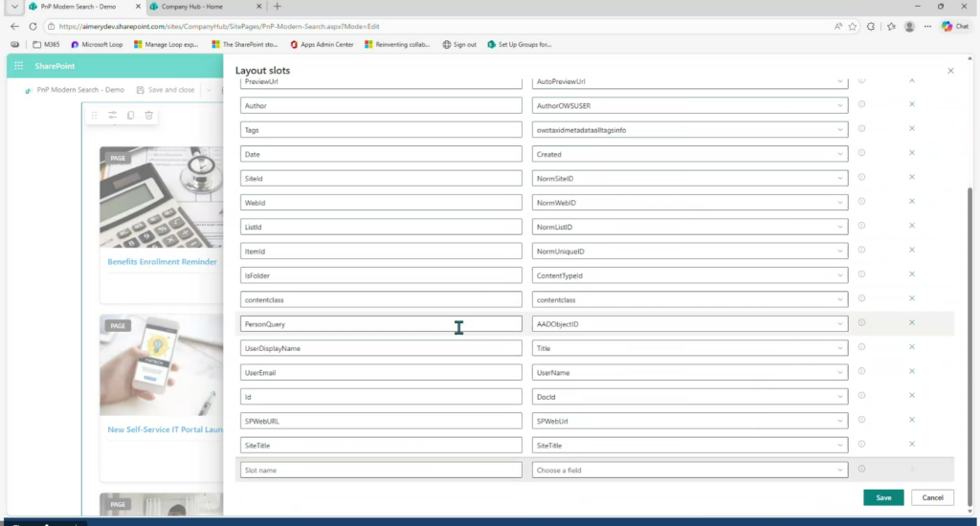The image size is (980, 526).
Task: Open the Apps Admin Center bookmark
Action: [x=324, y=44]
